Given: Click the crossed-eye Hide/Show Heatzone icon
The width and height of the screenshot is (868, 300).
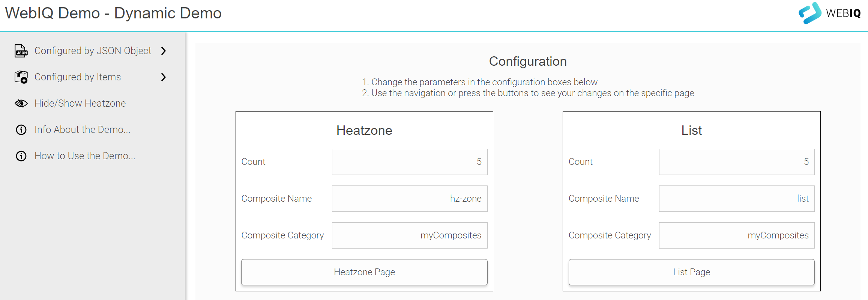Looking at the screenshot, I should point(21,103).
